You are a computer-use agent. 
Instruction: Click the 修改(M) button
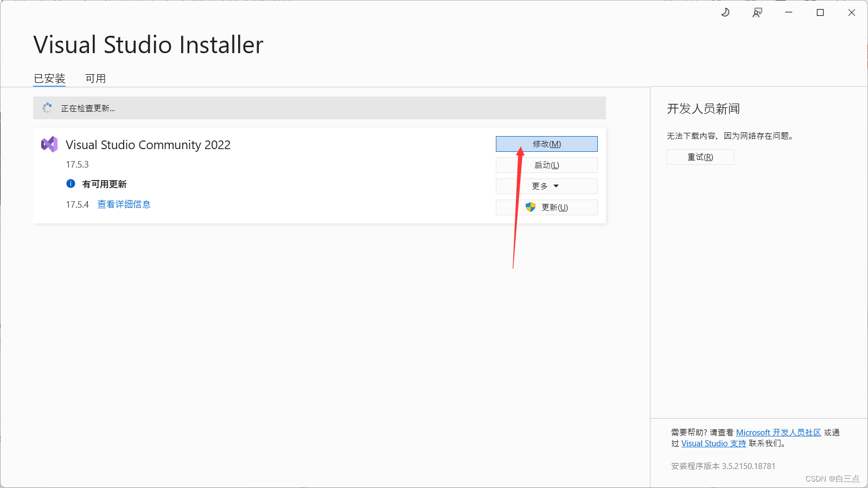547,144
